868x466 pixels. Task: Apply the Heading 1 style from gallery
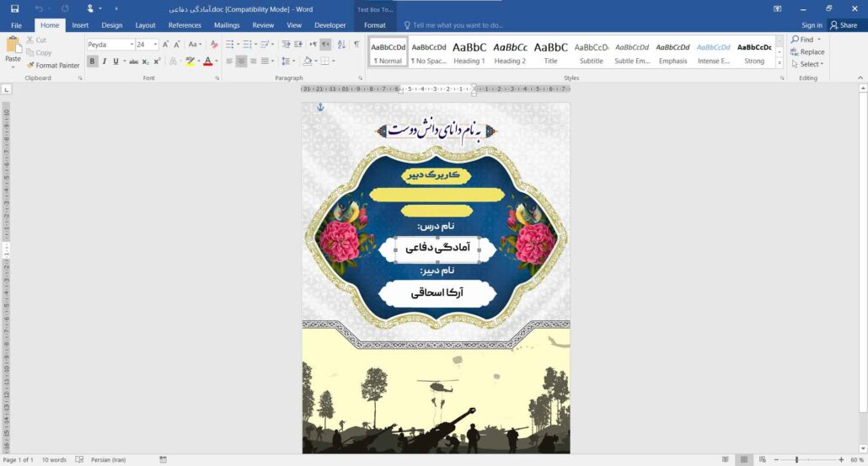click(x=469, y=53)
